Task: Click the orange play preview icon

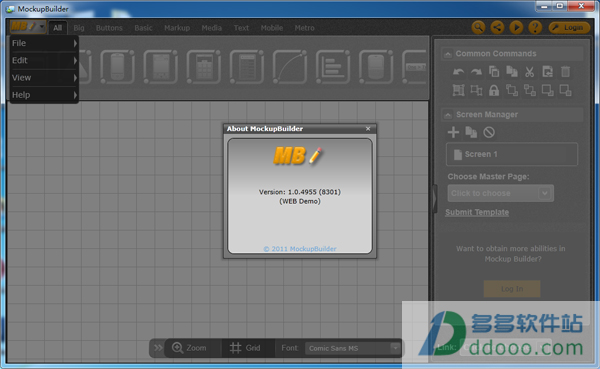Action: point(516,27)
